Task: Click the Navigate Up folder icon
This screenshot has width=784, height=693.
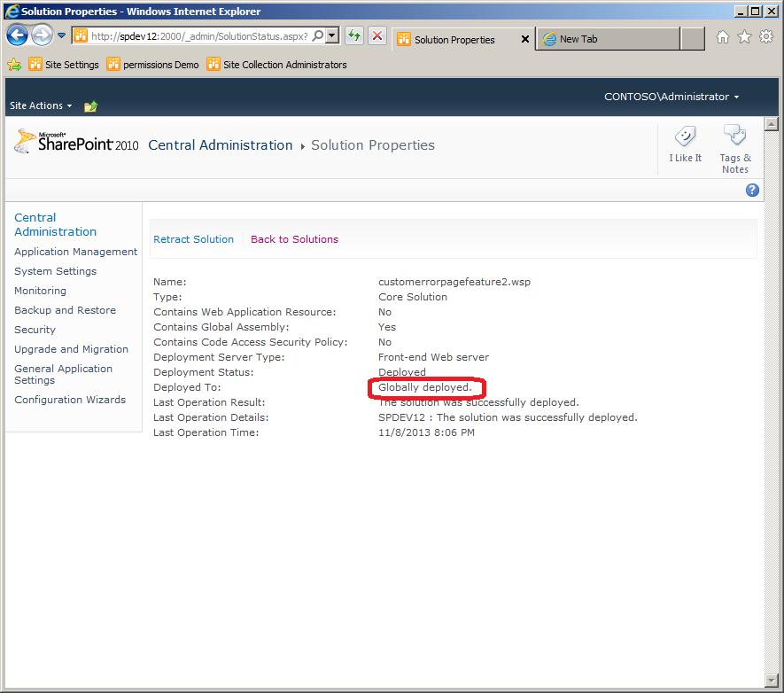Action: (90, 106)
